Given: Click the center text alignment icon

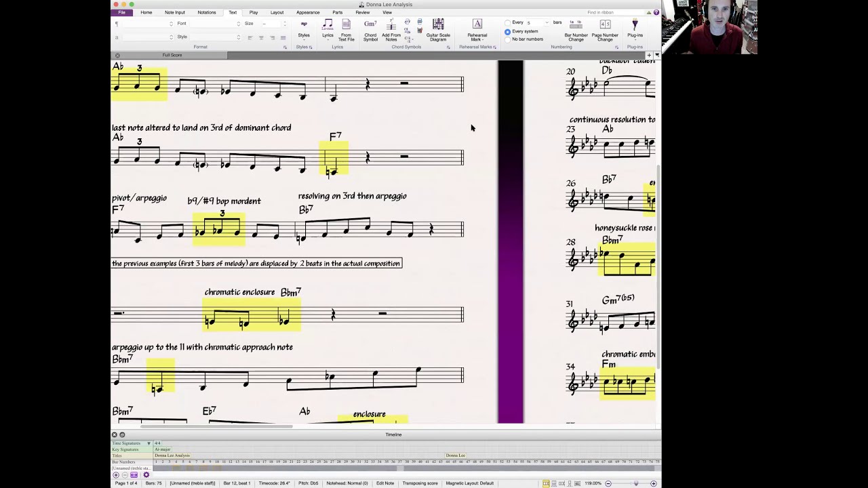Looking at the screenshot, I should tap(260, 37).
